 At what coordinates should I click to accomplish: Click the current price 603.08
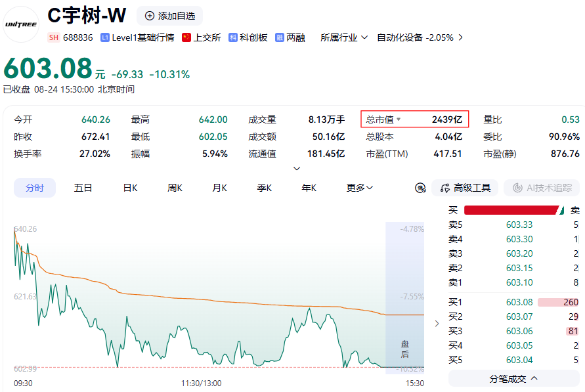pos(48,68)
